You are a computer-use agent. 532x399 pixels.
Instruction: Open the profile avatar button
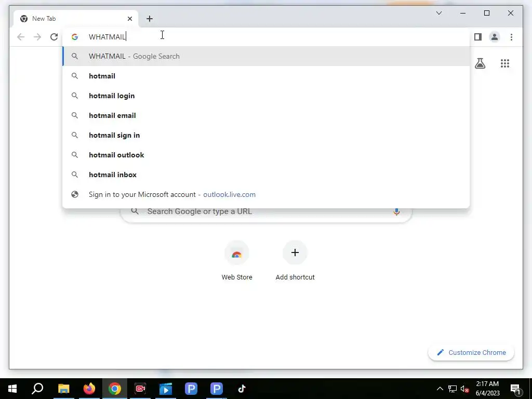pos(495,37)
